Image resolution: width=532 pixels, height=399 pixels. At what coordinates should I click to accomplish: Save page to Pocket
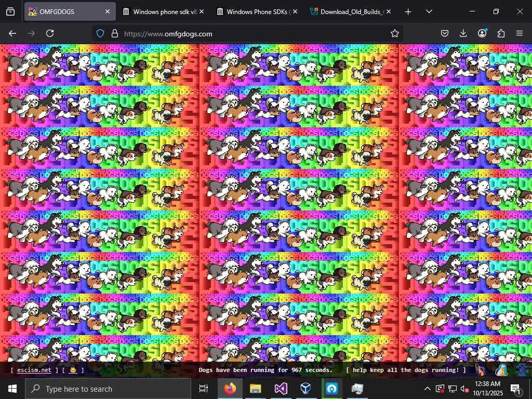pyautogui.click(x=445, y=33)
